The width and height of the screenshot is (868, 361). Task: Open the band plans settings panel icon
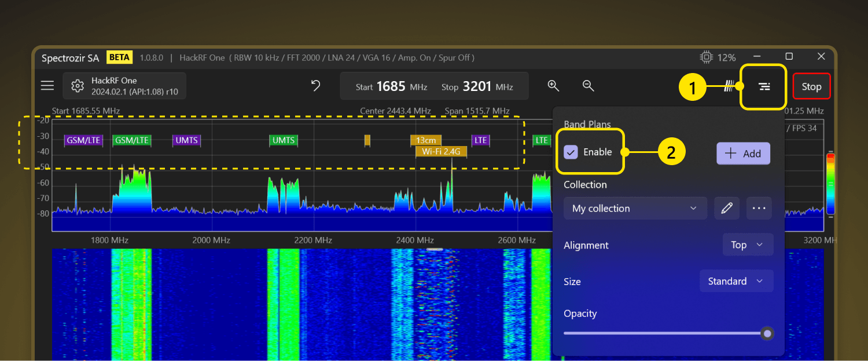[764, 86]
